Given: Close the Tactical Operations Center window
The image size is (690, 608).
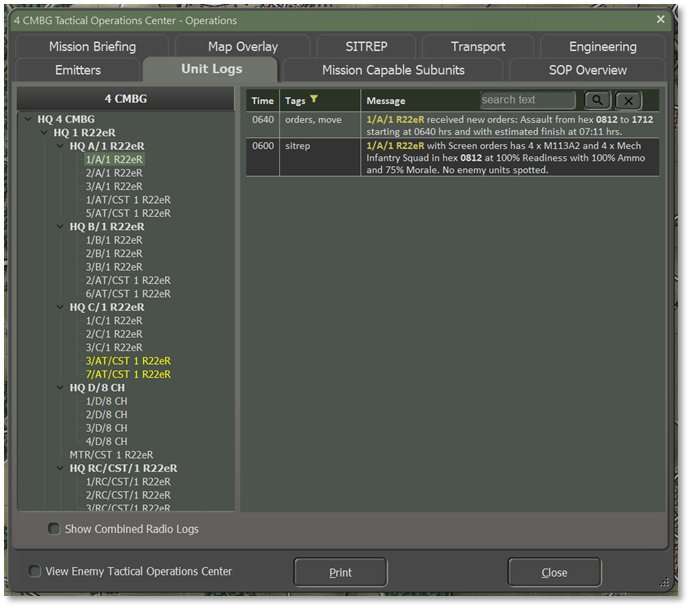Looking at the screenshot, I should point(660,19).
